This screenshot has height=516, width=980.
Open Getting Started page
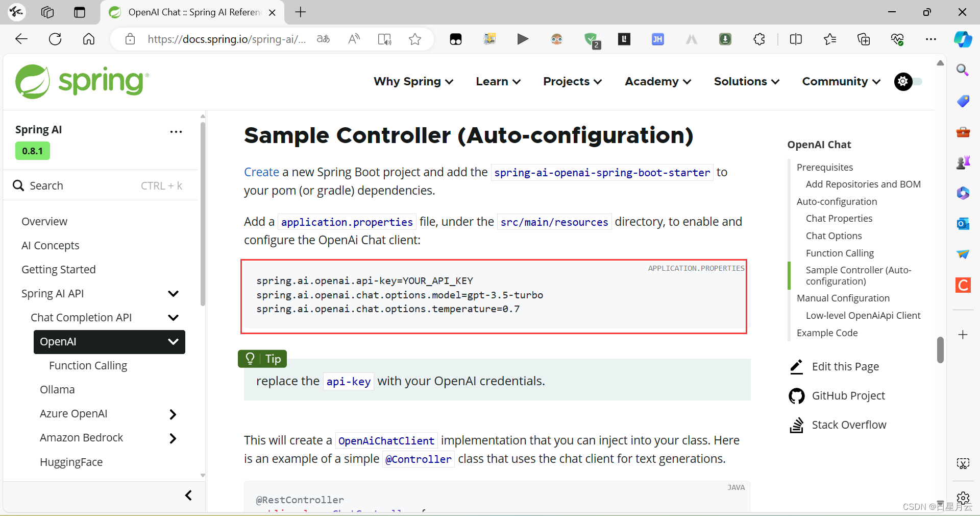[x=59, y=270]
